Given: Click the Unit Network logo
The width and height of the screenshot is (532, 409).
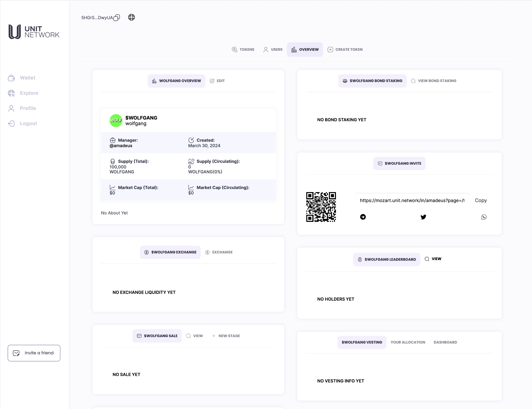Looking at the screenshot, I should pos(34,32).
